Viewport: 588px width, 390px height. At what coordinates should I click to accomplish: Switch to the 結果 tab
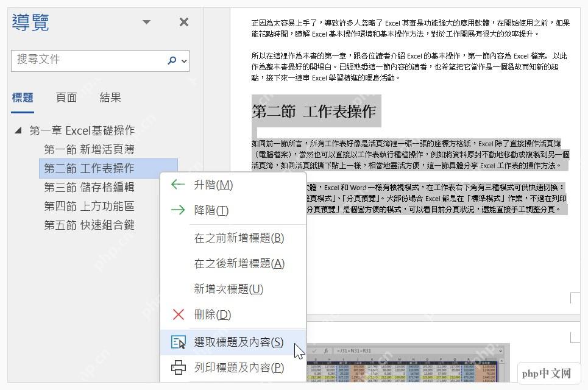point(110,98)
